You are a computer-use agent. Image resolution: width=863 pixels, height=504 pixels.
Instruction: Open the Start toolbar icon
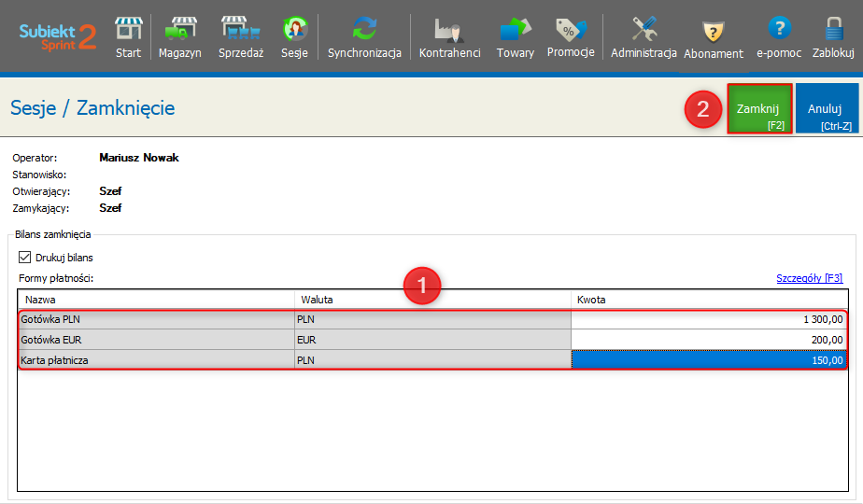pyautogui.click(x=128, y=37)
